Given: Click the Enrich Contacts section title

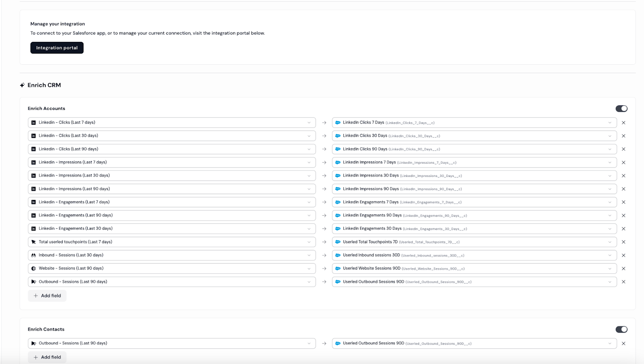Looking at the screenshot, I should point(46,329).
